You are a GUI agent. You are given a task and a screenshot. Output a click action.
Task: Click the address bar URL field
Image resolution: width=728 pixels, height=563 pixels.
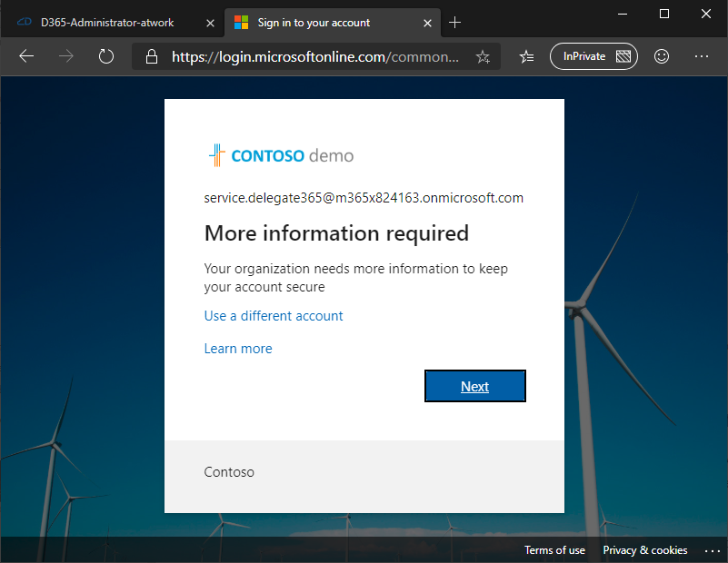pyautogui.click(x=315, y=57)
